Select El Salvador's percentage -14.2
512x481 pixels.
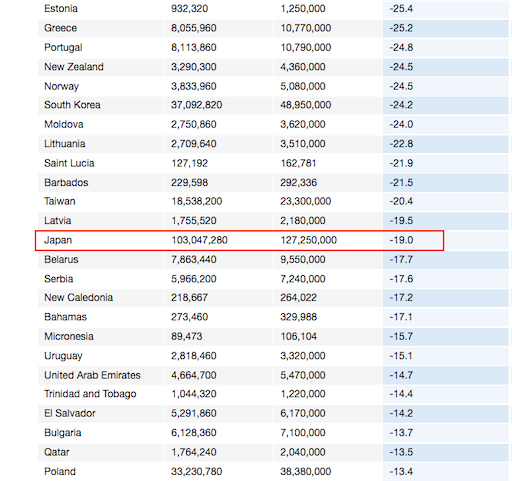tap(401, 413)
